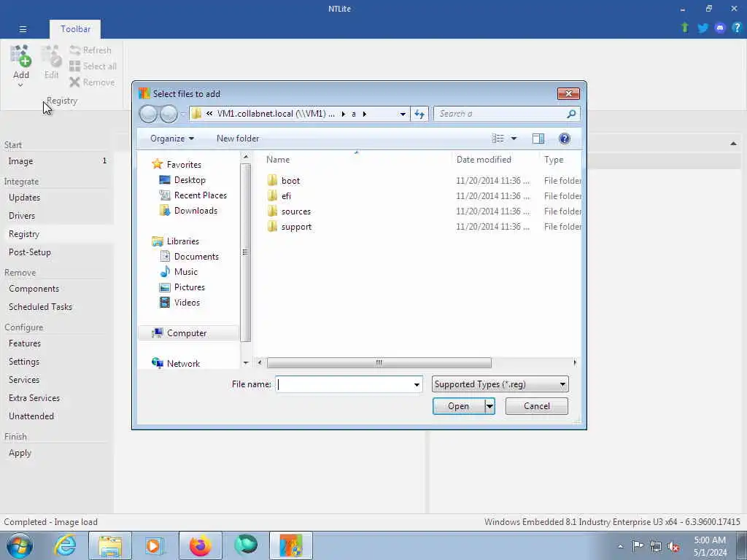Expand the File name combo box

pyautogui.click(x=417, y=384)
